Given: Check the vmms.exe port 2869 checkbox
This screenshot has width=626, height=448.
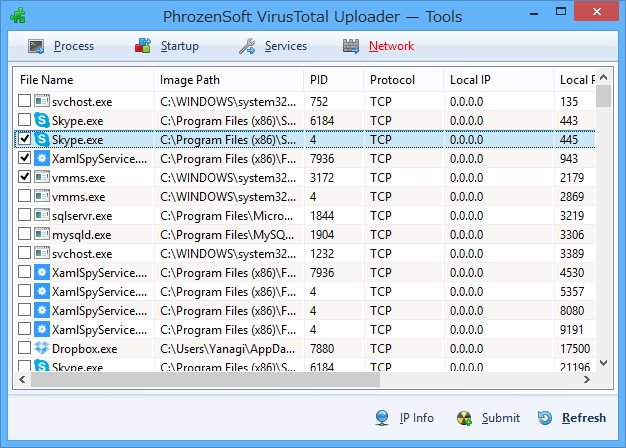Looking at the screenshot, I should coord(24,196).
